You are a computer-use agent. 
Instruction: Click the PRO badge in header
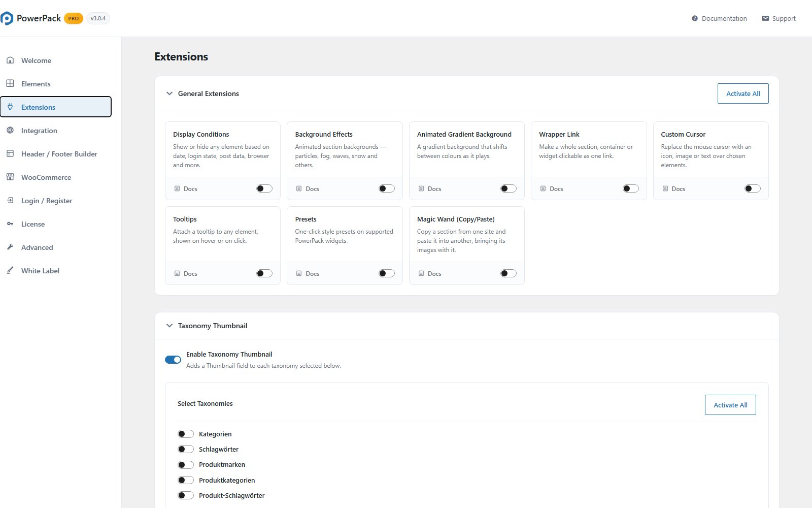(x=74, y=18)
